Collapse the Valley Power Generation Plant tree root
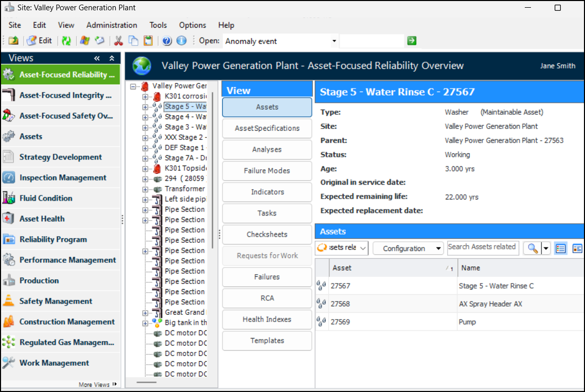The width and height of the screenshot is (585, 392). pos(133,86)
